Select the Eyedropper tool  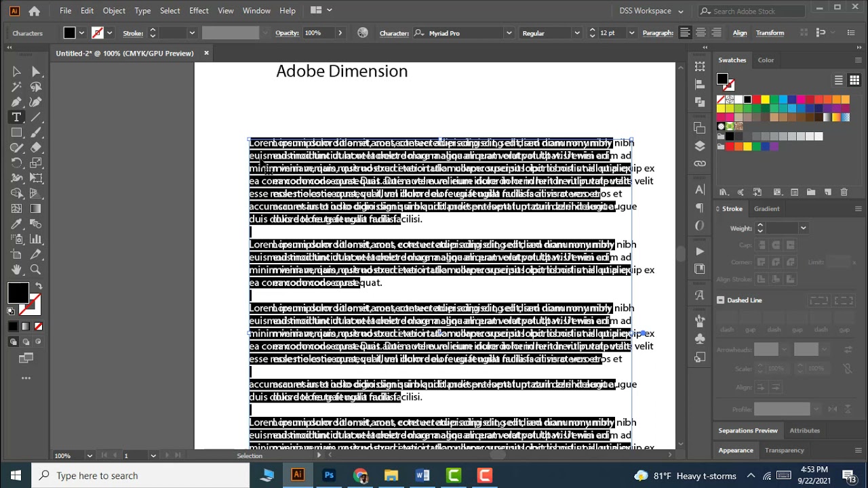point(16,224)
